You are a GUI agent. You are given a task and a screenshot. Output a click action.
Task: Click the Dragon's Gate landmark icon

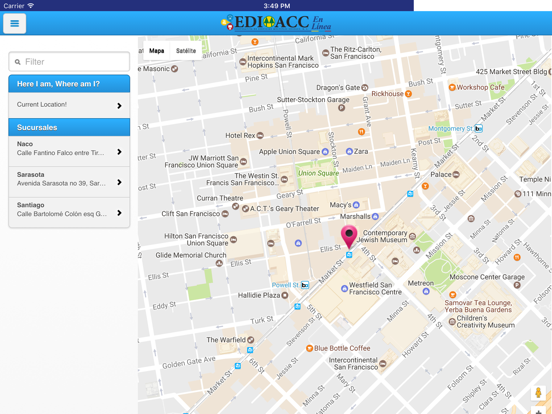(365, 87)
